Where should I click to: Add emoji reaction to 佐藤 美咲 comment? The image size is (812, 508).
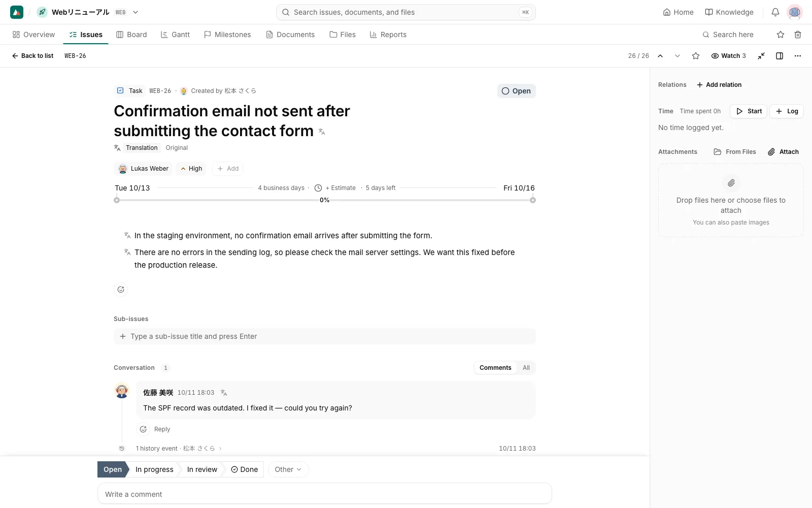143,429
